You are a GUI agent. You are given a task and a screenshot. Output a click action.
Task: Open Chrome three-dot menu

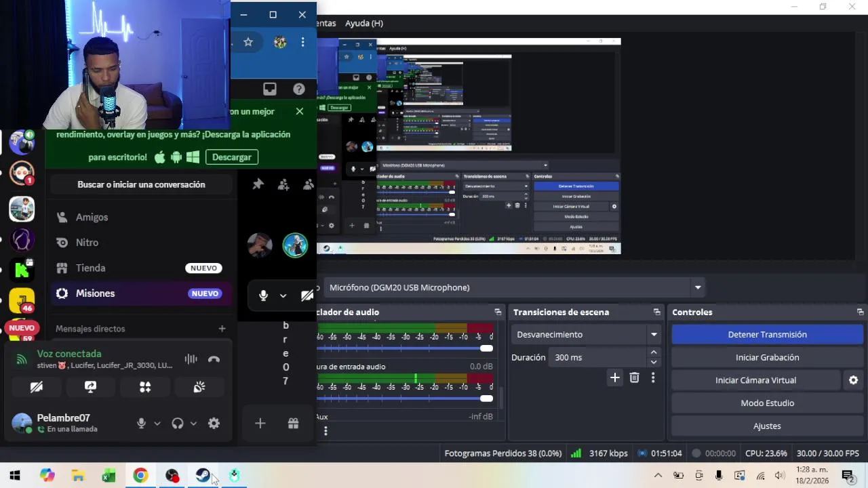302,42
